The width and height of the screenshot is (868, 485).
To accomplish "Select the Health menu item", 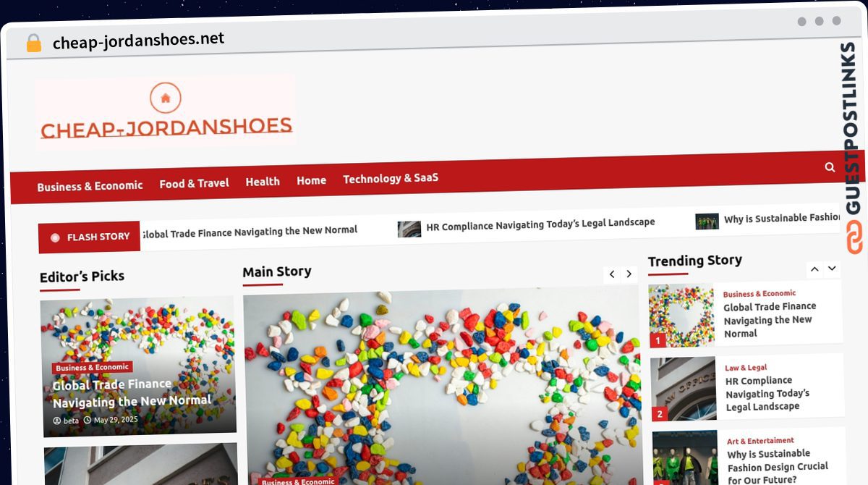I will (x=263, y=182).
